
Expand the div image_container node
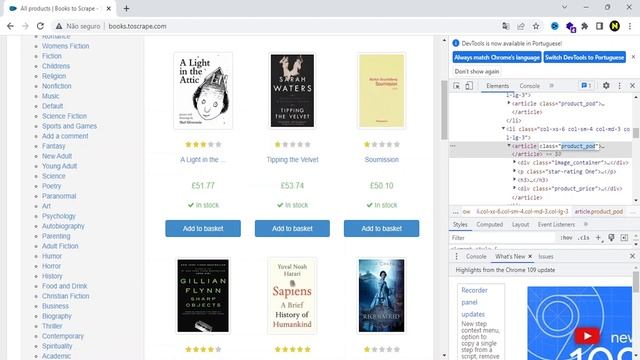(x=515, y=162)
